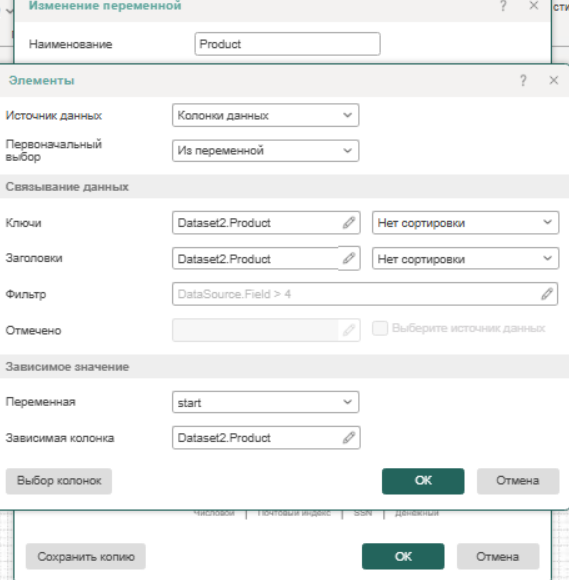Click the Источник данных label
This screenshot has width=569, height=580.
coord(54,115)
